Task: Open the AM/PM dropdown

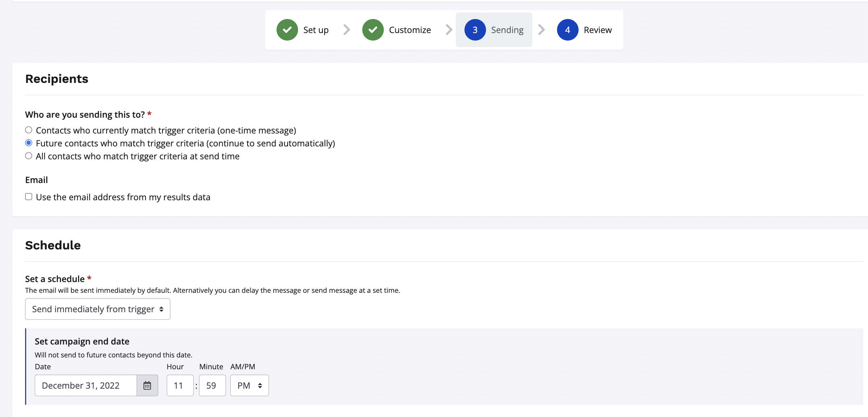Action: 250,385
